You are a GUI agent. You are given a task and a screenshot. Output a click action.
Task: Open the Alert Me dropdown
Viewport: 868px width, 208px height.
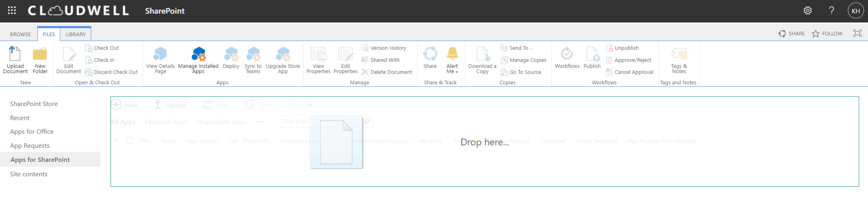tap(452, 60)
